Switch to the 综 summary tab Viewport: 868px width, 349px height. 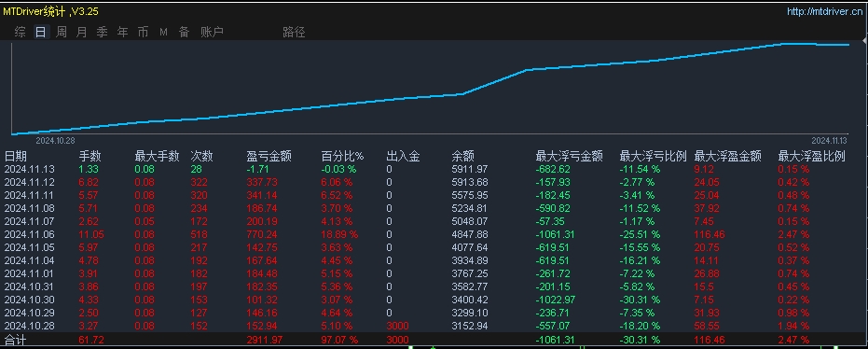[21, 32]
